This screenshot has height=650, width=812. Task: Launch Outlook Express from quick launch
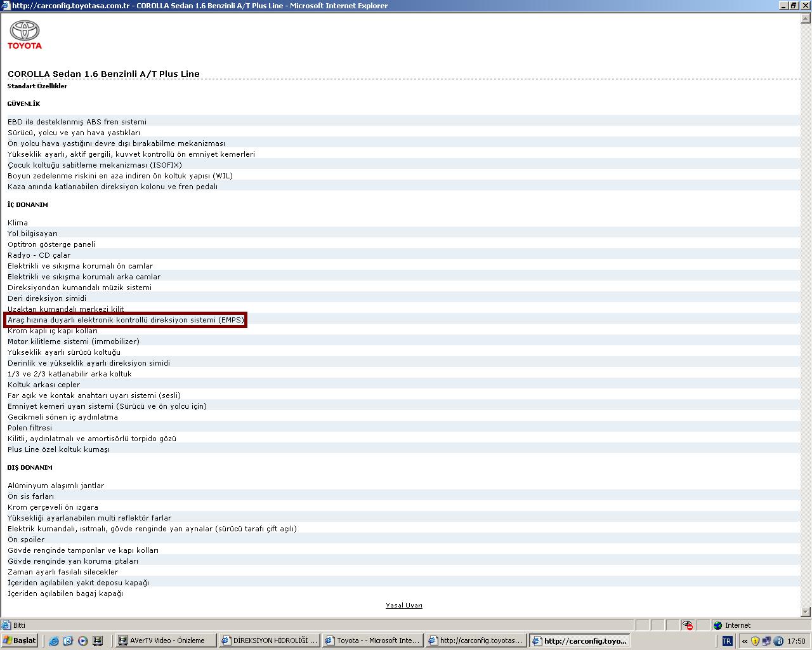68,641
